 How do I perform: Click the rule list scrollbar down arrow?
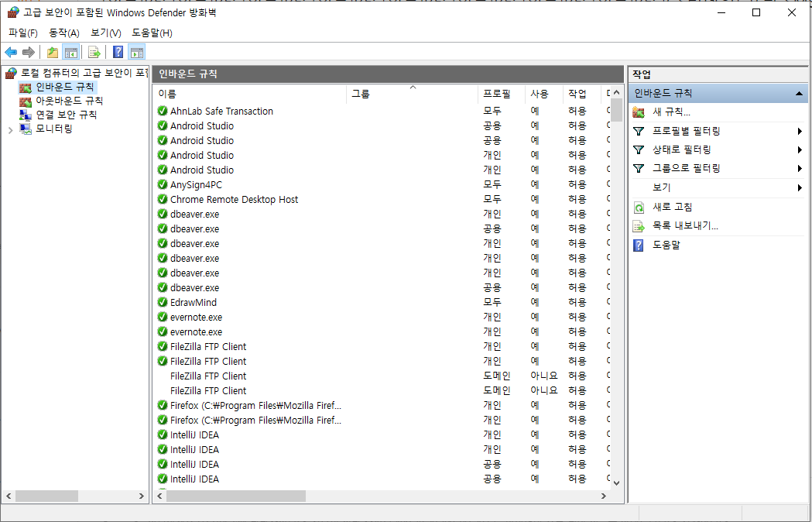click(x=616, y=483)
